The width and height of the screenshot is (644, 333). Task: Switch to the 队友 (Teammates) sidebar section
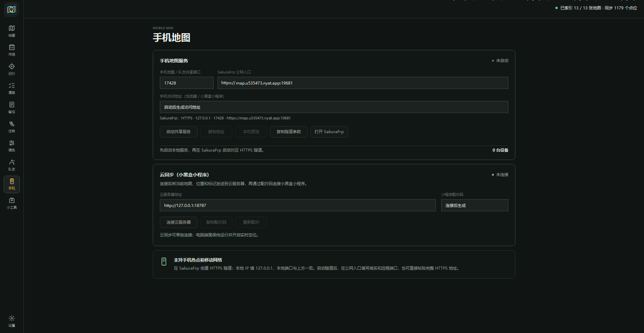pos(12,165)
